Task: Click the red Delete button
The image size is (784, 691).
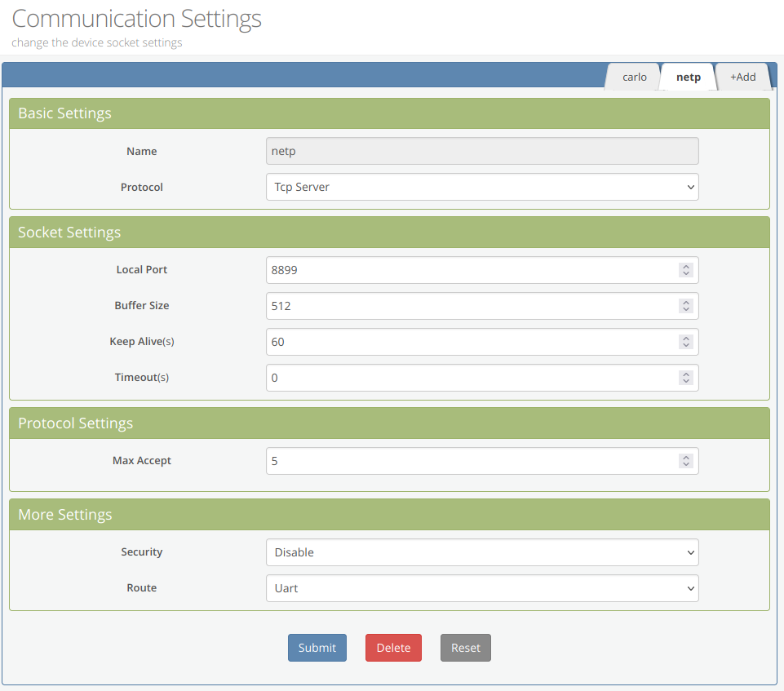Action: (393, 648)
